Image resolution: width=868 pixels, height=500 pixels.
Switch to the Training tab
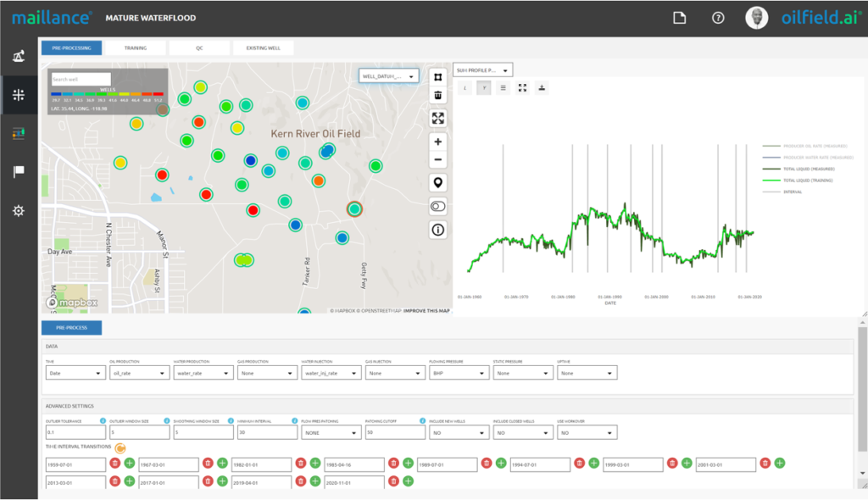click(x=136, y=48)
